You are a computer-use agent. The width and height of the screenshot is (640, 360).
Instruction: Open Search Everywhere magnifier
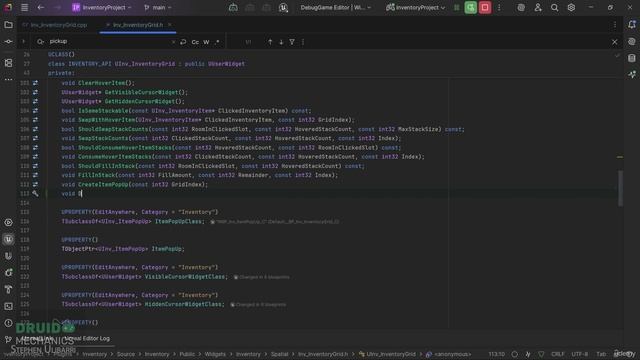tap(554, 7)
